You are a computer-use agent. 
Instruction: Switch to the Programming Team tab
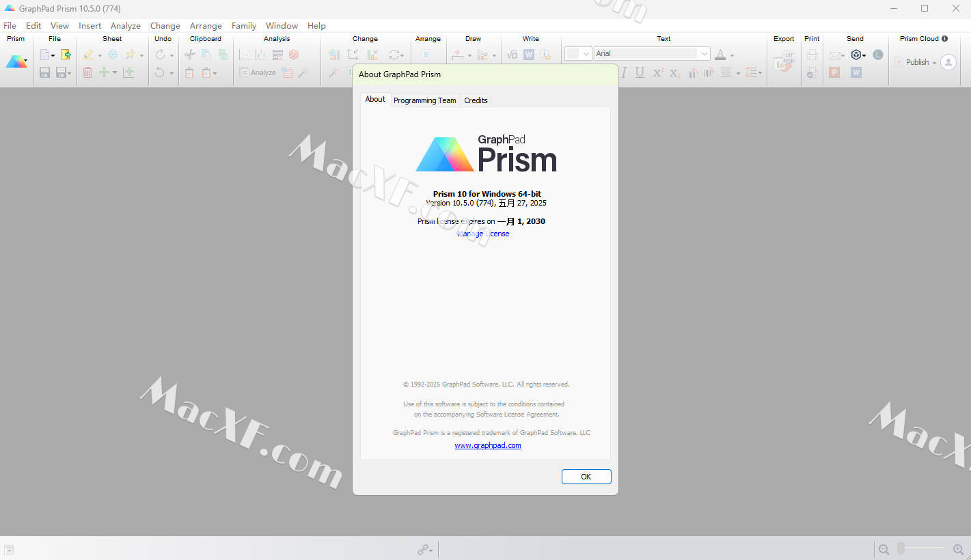point(424,100)
